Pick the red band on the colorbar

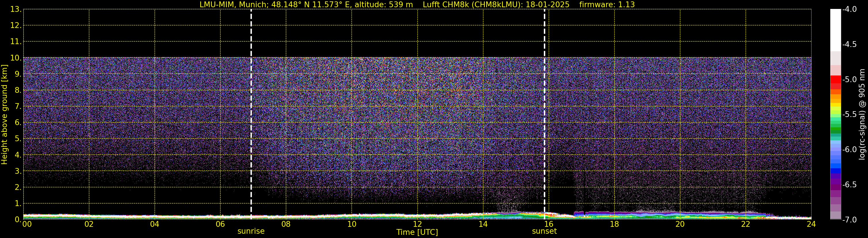coord(835,80)
